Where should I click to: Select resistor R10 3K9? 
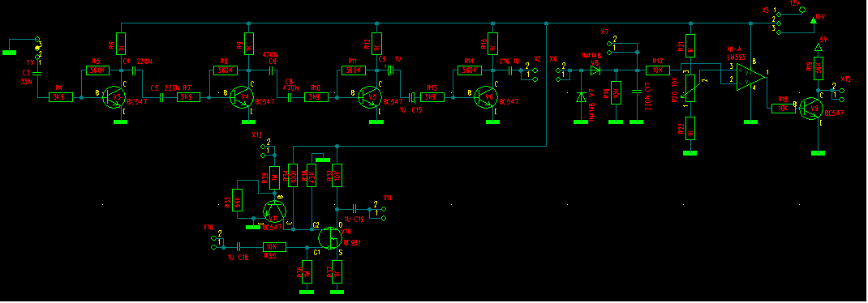click(x=316, y=97)
